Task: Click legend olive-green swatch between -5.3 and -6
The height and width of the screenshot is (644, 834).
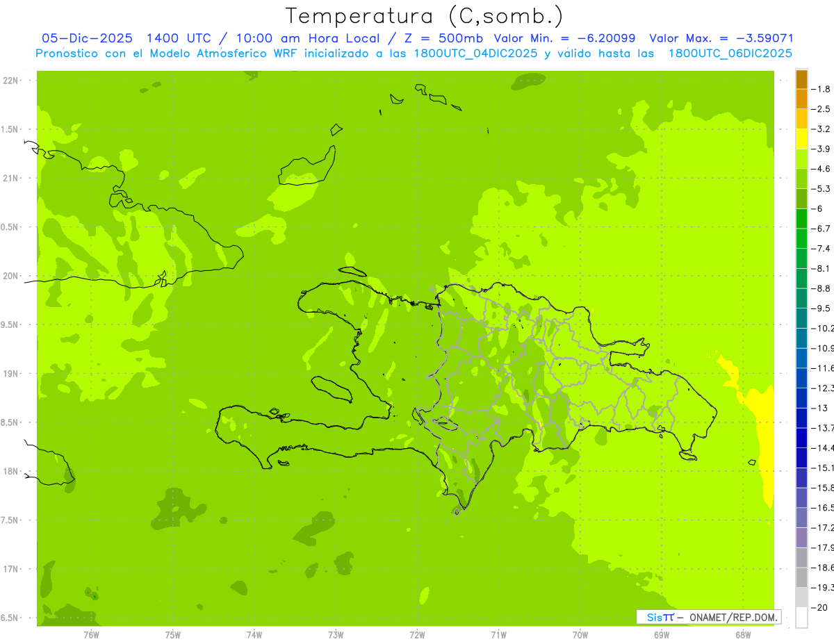Action: pos(801,199)
